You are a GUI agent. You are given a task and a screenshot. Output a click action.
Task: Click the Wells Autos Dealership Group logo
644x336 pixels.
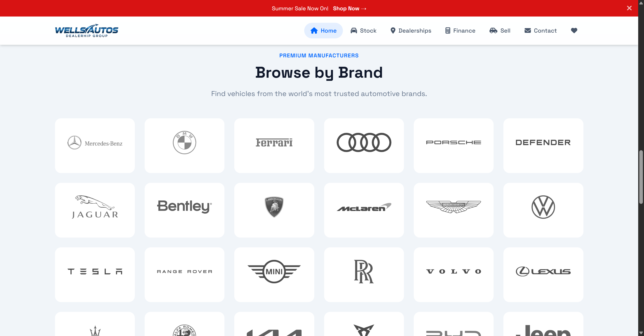(x=87, y=30)
